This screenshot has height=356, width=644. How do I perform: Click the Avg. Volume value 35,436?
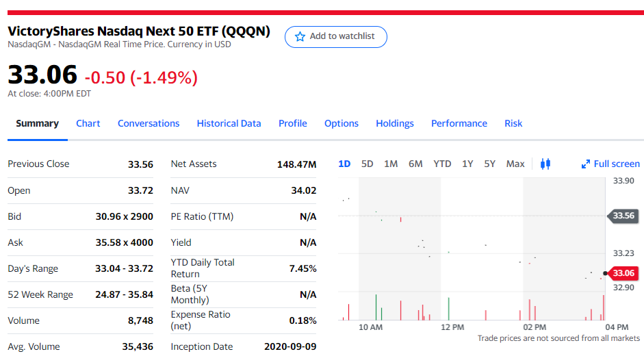[138, 346]
